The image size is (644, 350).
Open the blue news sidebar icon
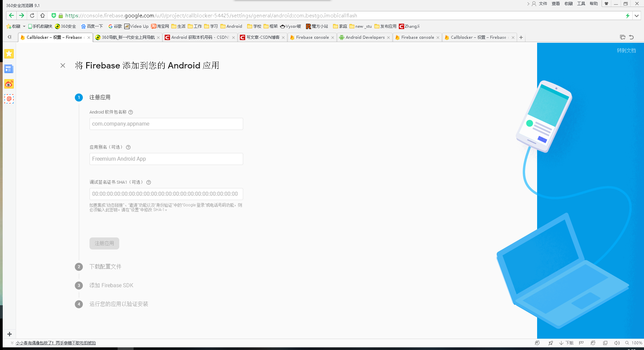[9, 69]
